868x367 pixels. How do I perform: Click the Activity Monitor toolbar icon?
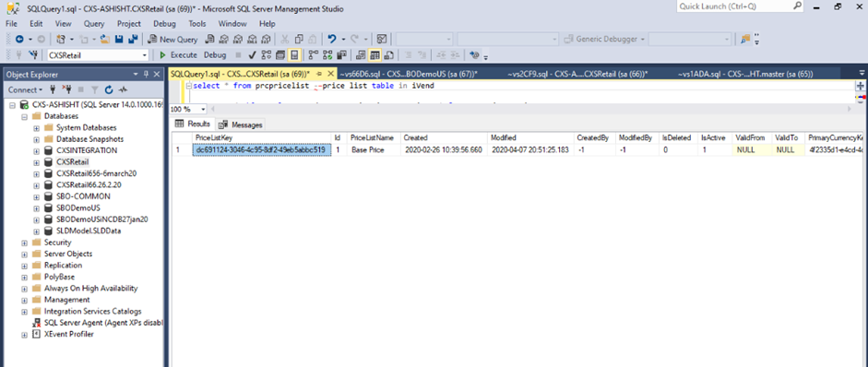(x=381, y=40)
